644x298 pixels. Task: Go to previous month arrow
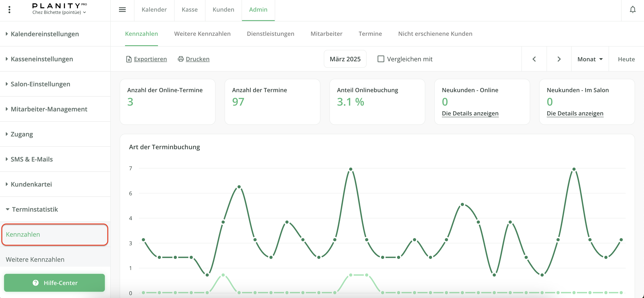[534, 59]
